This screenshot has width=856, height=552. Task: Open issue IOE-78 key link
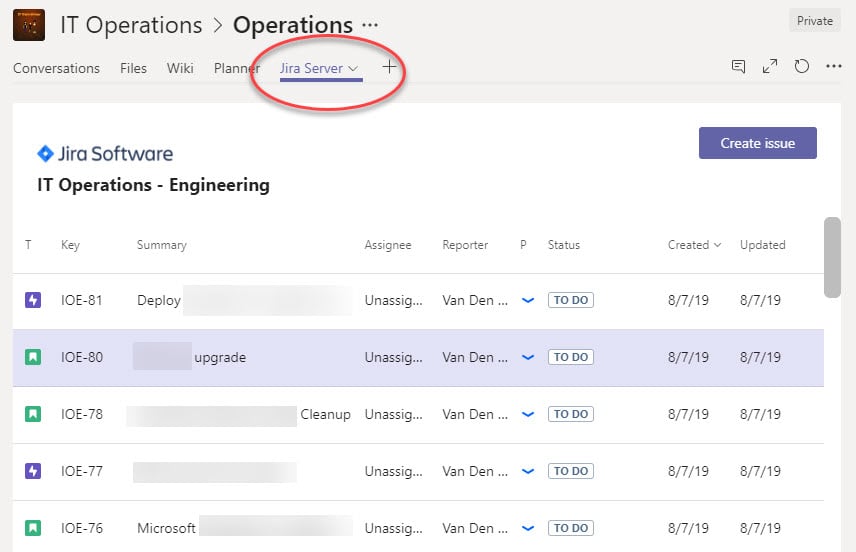pos(82,414)
